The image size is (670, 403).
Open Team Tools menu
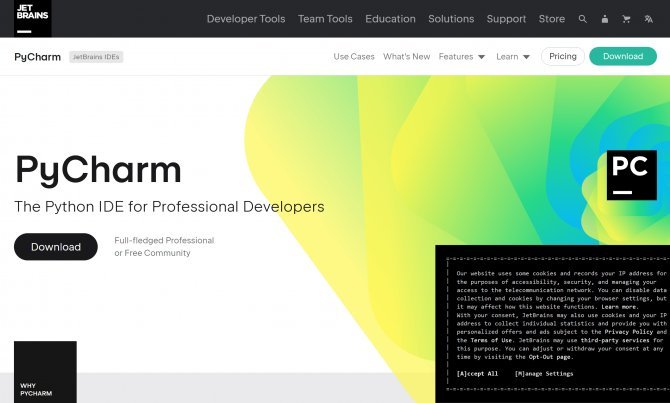point(325,19)
